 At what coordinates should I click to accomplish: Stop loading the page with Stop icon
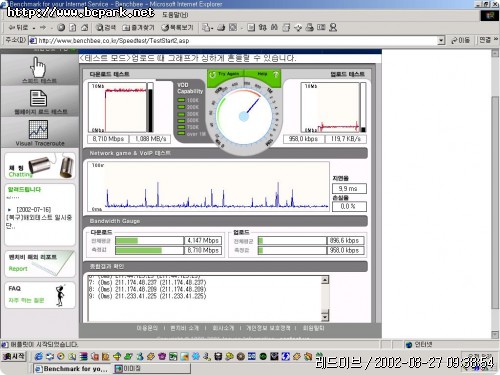[x=61, y=28]
